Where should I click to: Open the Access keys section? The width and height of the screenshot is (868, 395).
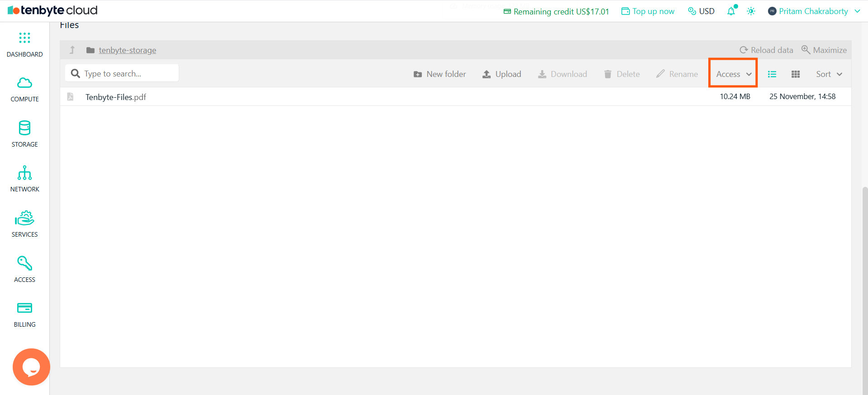pos(24,270)
